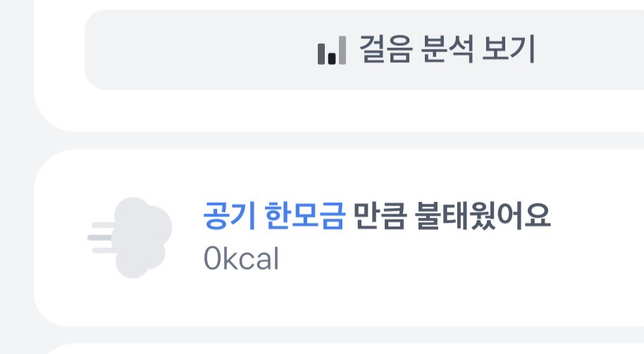Tap the air puff cloud icon

[130, 237]
